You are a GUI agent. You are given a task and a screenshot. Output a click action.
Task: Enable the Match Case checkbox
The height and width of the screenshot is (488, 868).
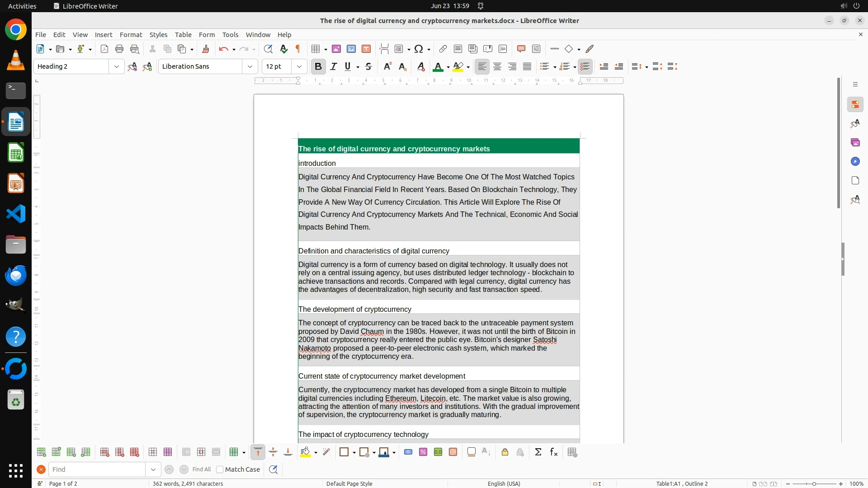pyautogui.click(x=220, y=469)
